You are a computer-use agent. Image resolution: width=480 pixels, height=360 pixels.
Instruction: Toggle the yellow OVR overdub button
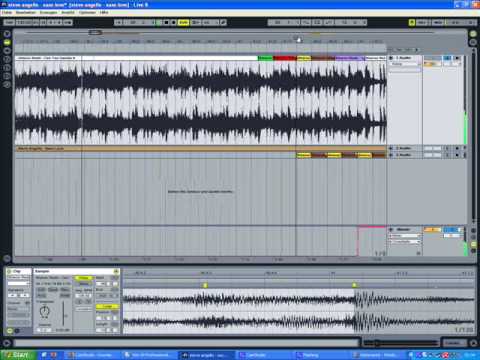(x=183, y=22)
